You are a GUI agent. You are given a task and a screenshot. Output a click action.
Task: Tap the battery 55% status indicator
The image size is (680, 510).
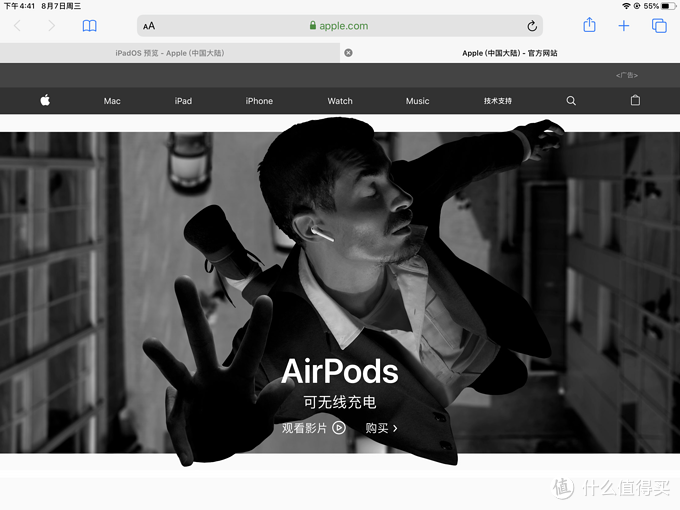(659, 6)
